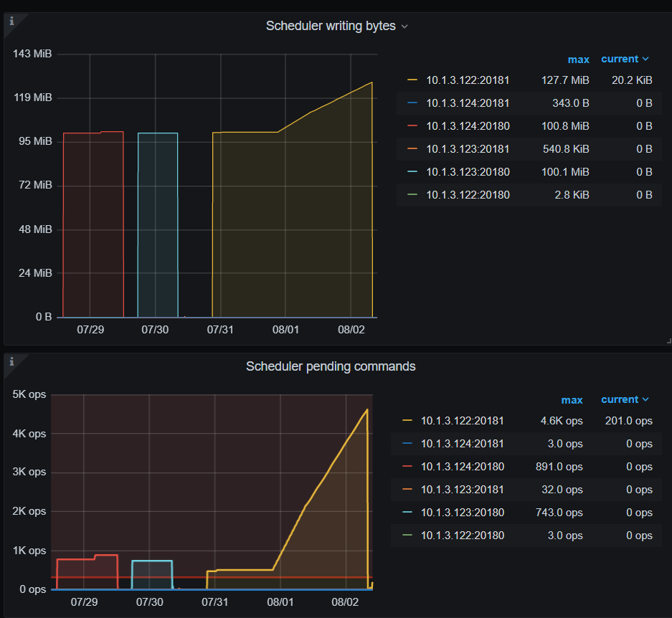
Task: Click the info icon on Scheduler pending commands panel
Action: [x=11, y=362]
